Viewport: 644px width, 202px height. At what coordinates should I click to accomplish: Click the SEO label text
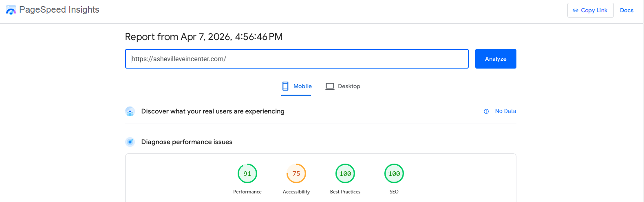tap(394, 192)
